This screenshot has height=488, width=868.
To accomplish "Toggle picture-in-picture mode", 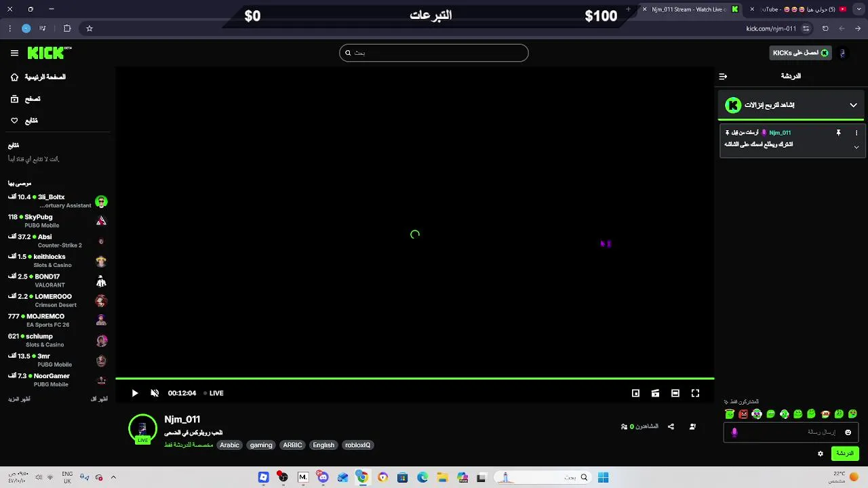I will tap(635, 393).
